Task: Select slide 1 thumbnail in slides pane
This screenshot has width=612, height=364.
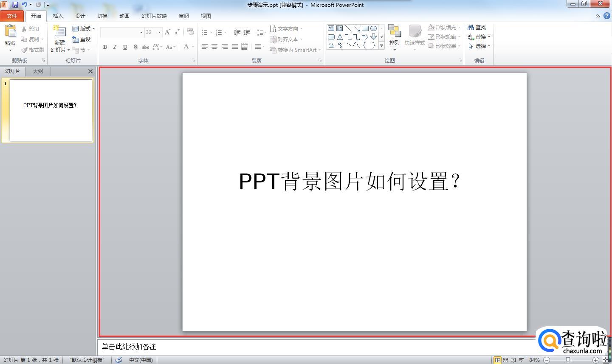Action: [51, 110]
